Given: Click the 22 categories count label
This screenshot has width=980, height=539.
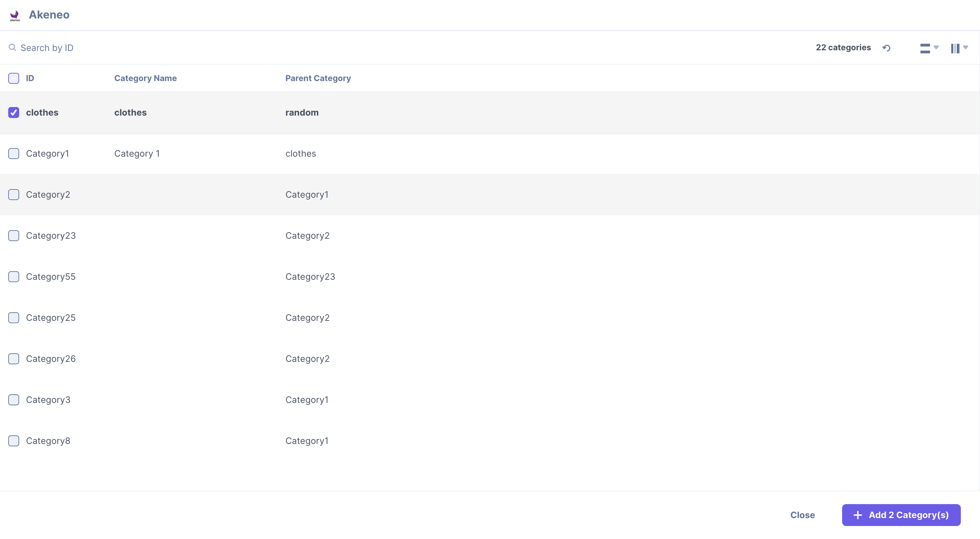Looking at the screenshot, I should (x=843, y=48).
